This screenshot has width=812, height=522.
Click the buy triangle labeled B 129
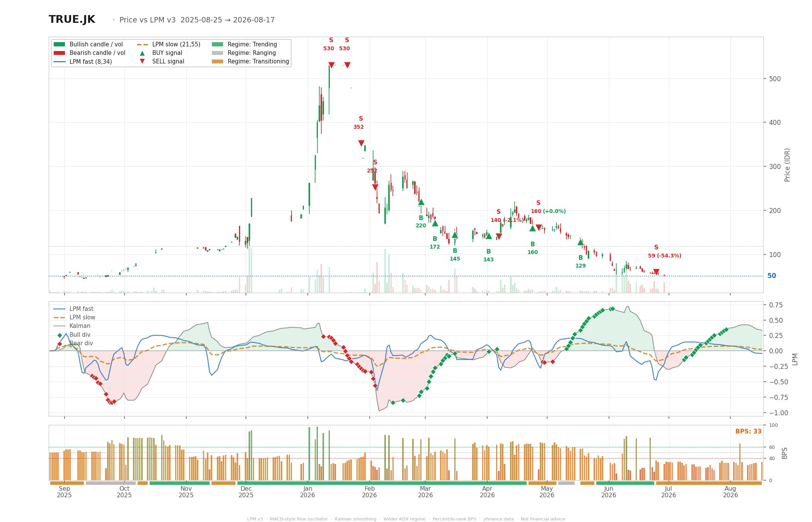click(580, 242)
